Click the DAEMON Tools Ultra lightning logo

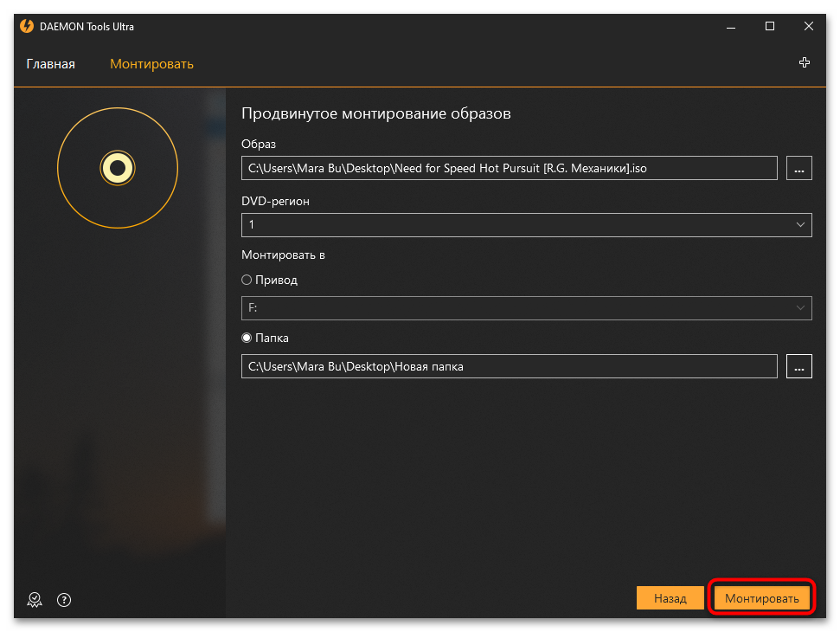point(27,26)
